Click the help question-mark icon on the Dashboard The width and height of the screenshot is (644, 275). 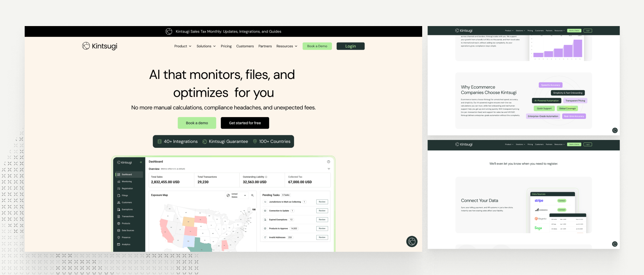[328, 162]
